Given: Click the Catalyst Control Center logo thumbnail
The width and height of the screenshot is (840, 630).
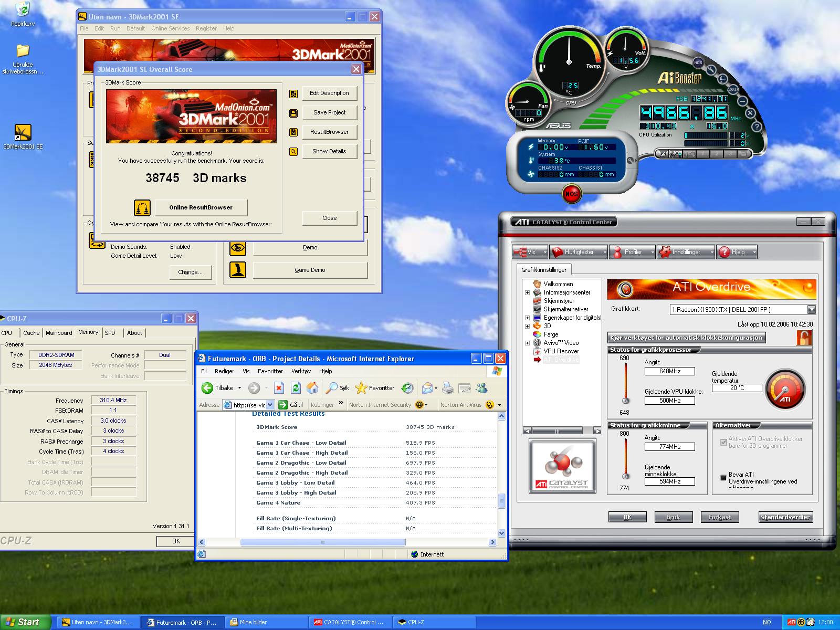Looking at the screenshot, I should (x=562, y=466).
